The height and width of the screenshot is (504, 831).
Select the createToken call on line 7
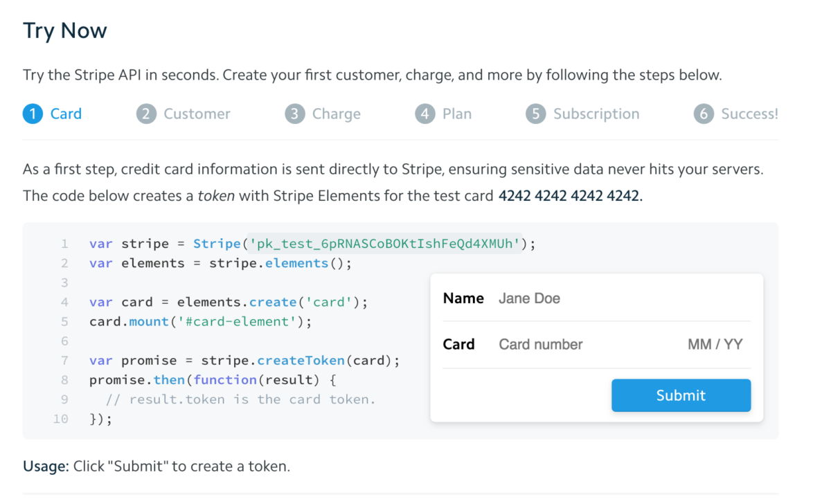tap(301, 360)
